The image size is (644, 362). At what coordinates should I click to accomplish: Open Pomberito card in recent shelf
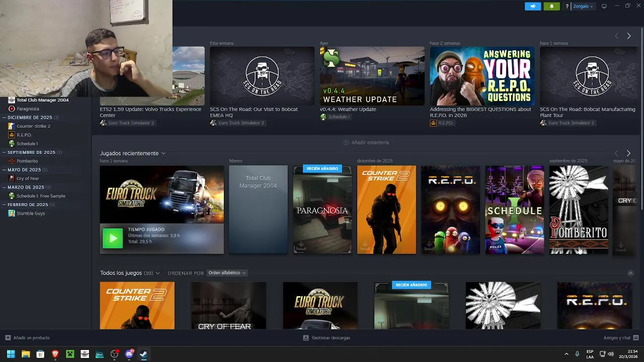point(579,210)
